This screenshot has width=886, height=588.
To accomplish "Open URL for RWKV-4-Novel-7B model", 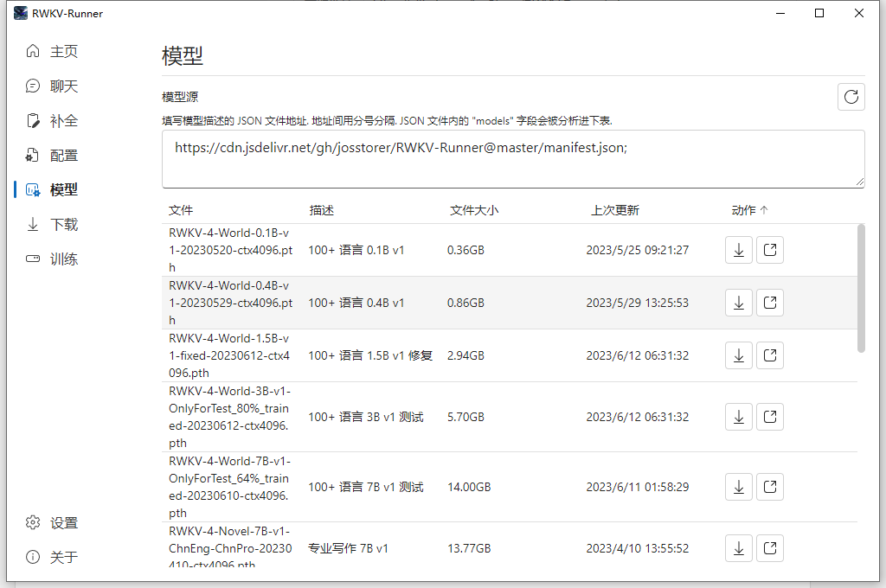I will (769, 548).
